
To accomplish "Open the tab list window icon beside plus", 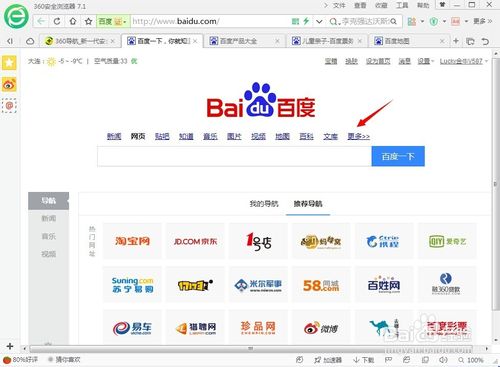I will click(470, 41).
